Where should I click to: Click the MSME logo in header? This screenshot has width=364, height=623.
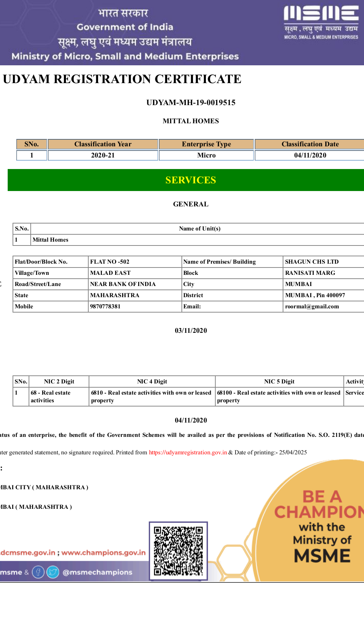point(321,22)
